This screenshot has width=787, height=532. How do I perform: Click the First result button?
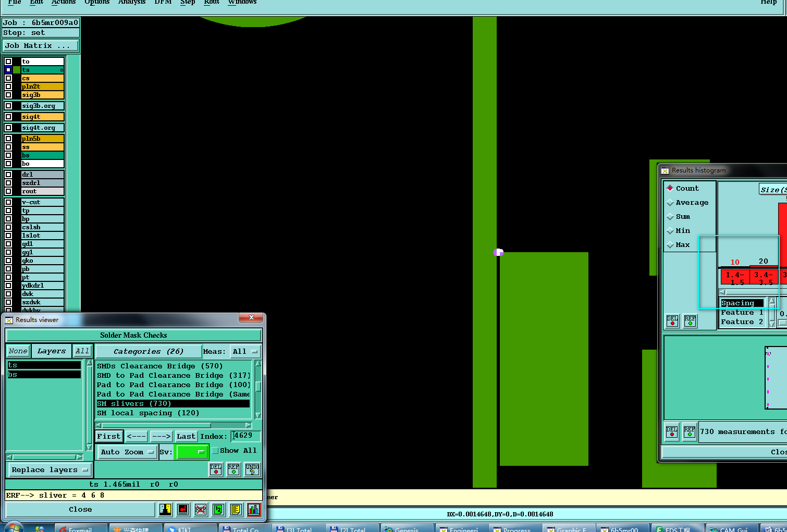point(109,437)
